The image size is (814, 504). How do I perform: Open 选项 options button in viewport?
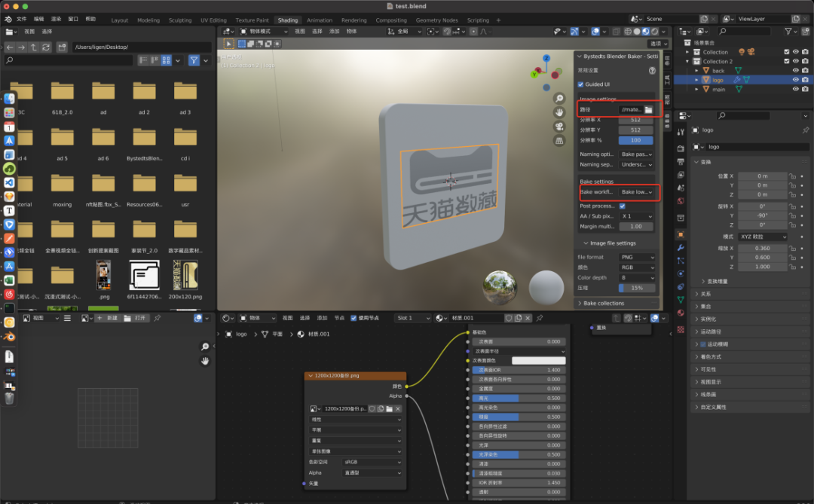point(658,44)
